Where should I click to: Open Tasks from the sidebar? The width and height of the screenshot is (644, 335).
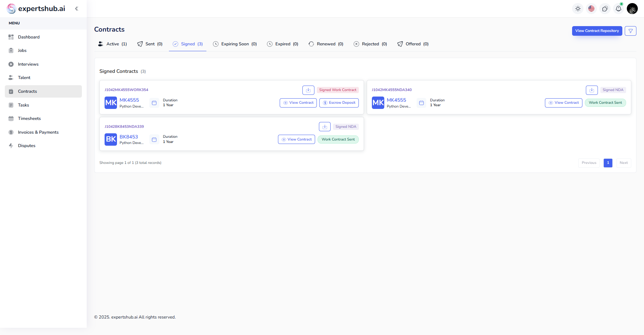43,105
